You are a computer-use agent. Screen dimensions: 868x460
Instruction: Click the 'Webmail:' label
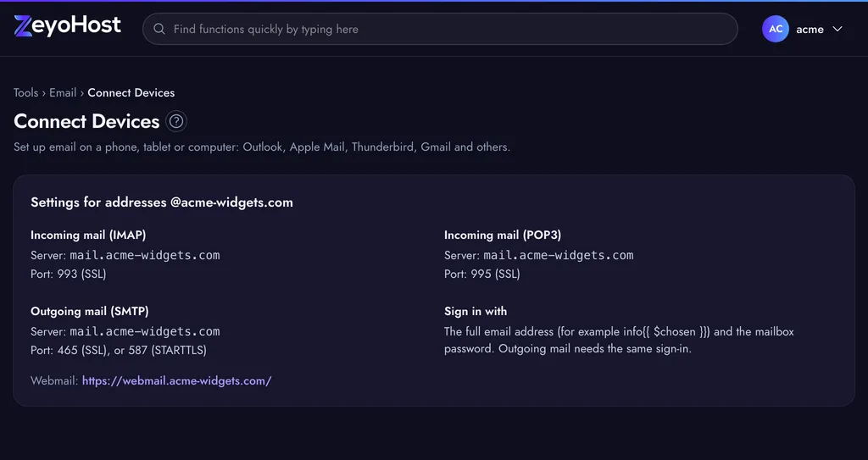tap(54, 380)
